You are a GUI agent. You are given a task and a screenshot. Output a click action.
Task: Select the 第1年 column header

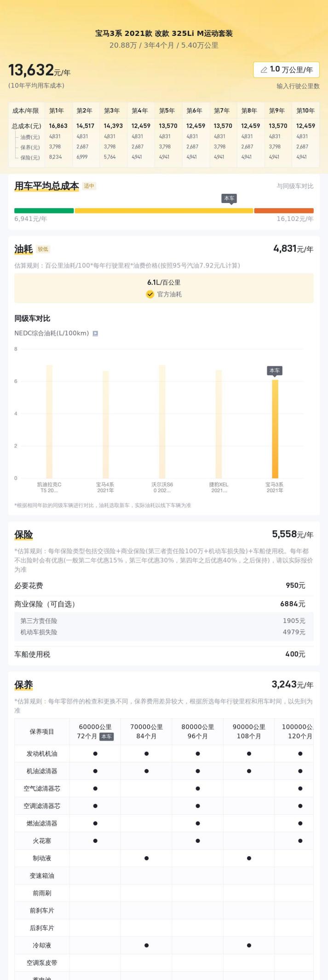(x=57, y=110)
